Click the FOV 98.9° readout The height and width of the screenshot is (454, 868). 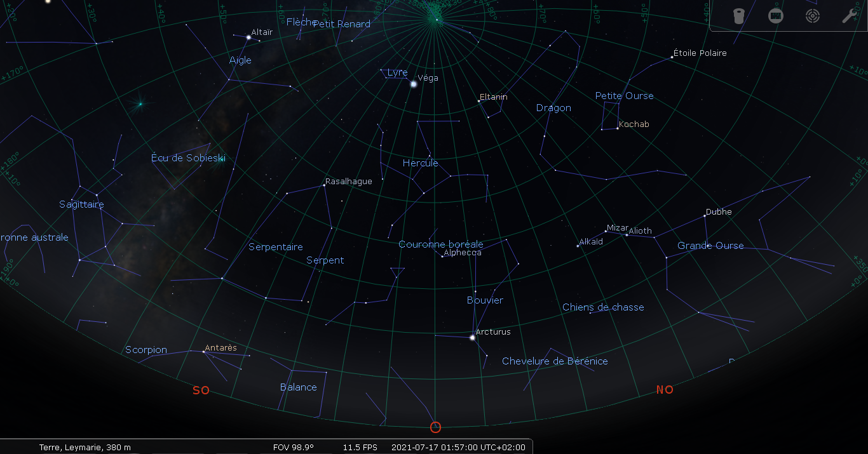pos(293,447)
